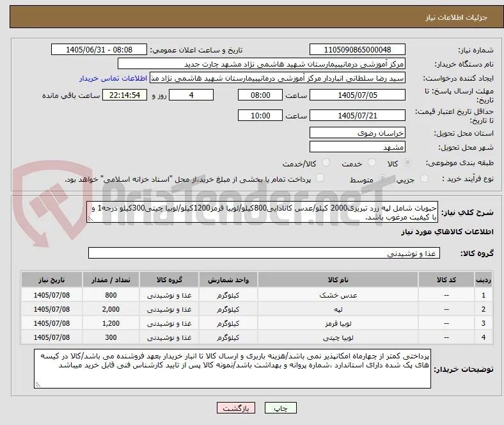This screenshot has height=425, width=504.
Task: Click the لوبیا قرمز item name
Action: click(338, 324)
